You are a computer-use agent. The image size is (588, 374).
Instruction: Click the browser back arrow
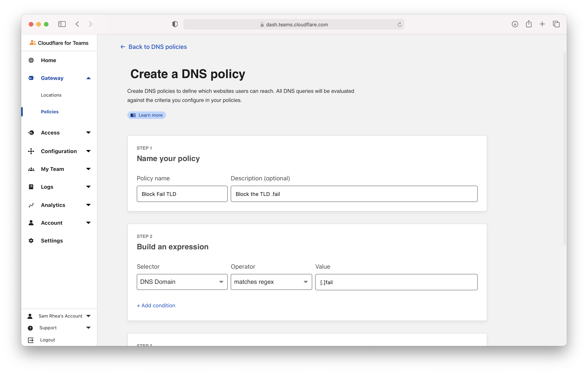(77, 24)
